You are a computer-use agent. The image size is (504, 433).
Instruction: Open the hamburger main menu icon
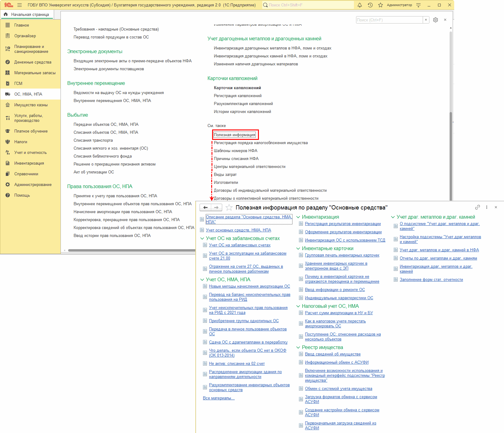20,5
